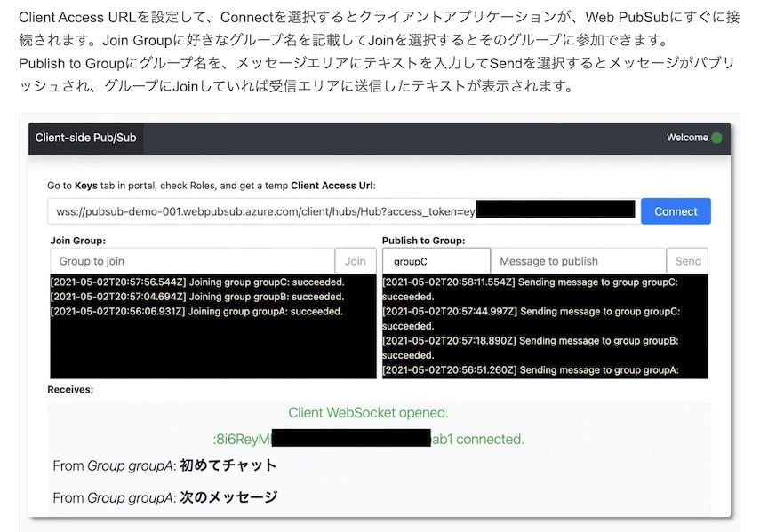Click the green Welcome status indicator

click(x=716, y=138)
